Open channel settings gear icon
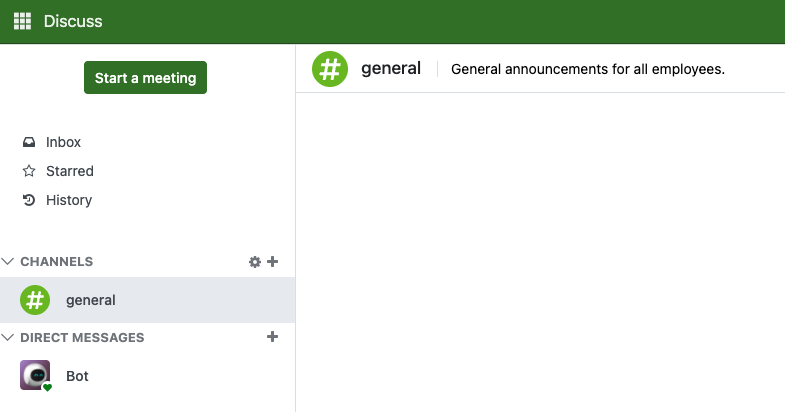 255,262
